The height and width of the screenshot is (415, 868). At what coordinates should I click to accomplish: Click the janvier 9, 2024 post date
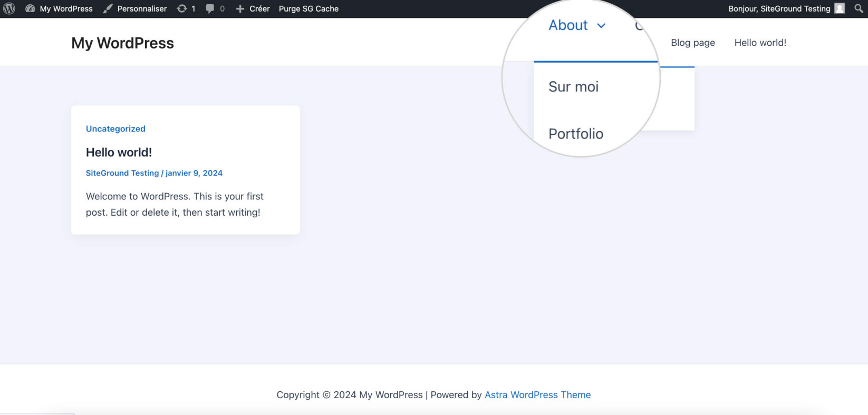(194, 173)
